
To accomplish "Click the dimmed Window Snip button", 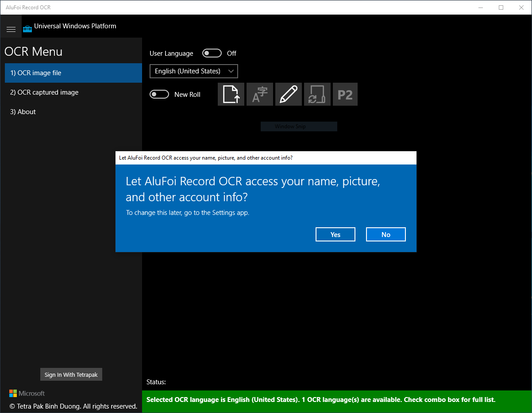I will (x=299, y=126).
